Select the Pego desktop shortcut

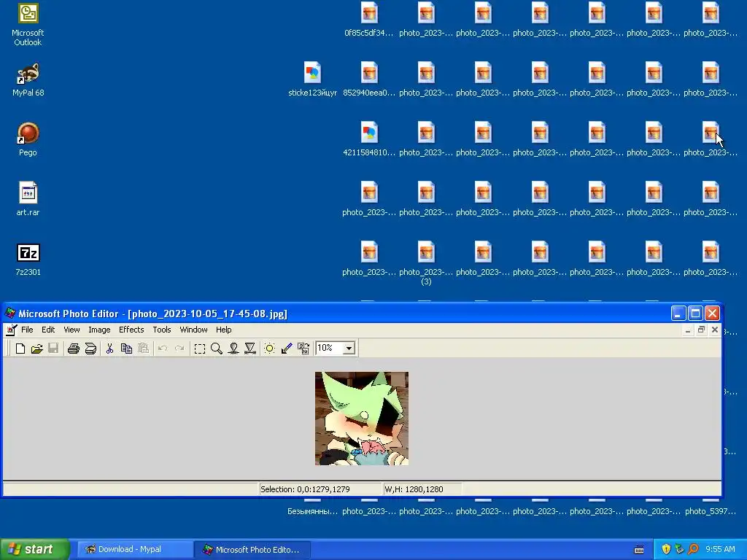(28, 139)
